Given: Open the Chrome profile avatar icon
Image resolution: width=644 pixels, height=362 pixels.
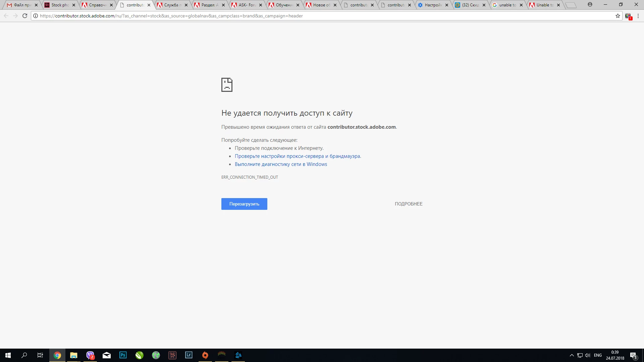Looking at the screenshot, I should pyautogui.click(x=590, y=5).
